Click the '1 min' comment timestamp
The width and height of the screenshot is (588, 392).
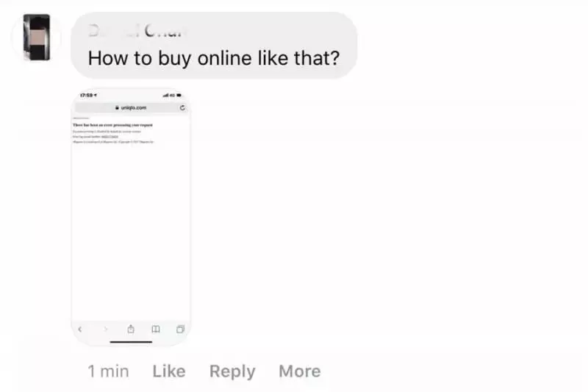coord(108,371)
